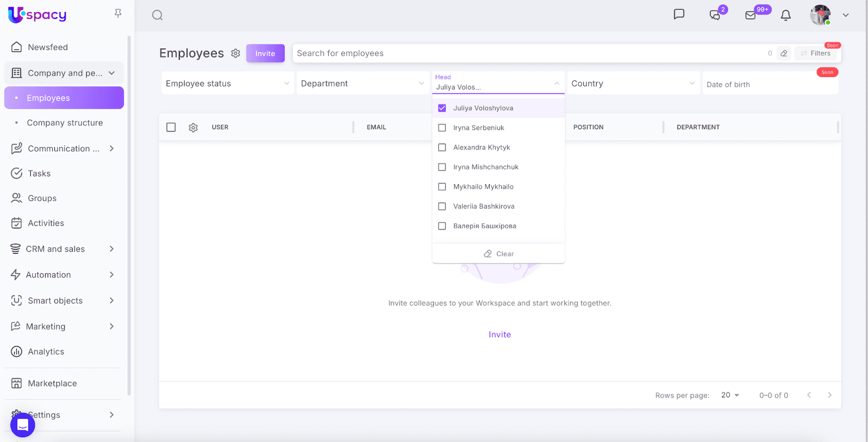
Task: Go to Tasks in the sidebar
Action: (x=39, y=173)
